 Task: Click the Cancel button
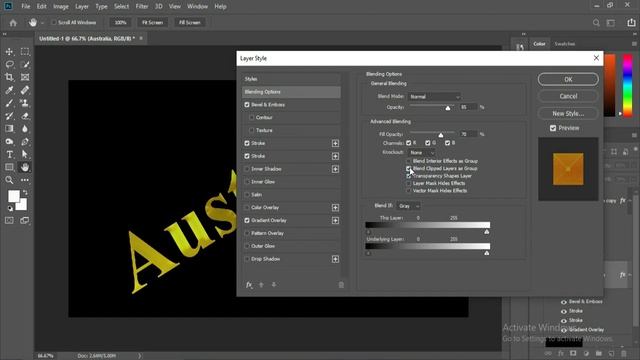coord(568,96)
